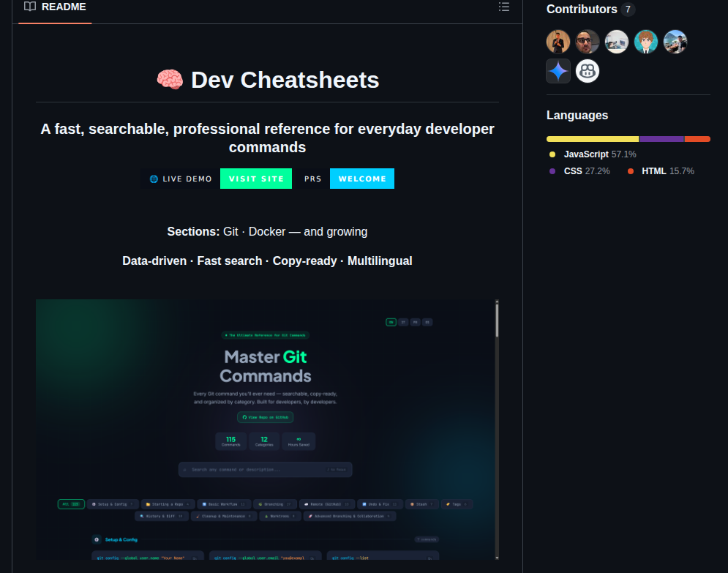Open the contributor avatar showing a desk photo

click(617, 42)
